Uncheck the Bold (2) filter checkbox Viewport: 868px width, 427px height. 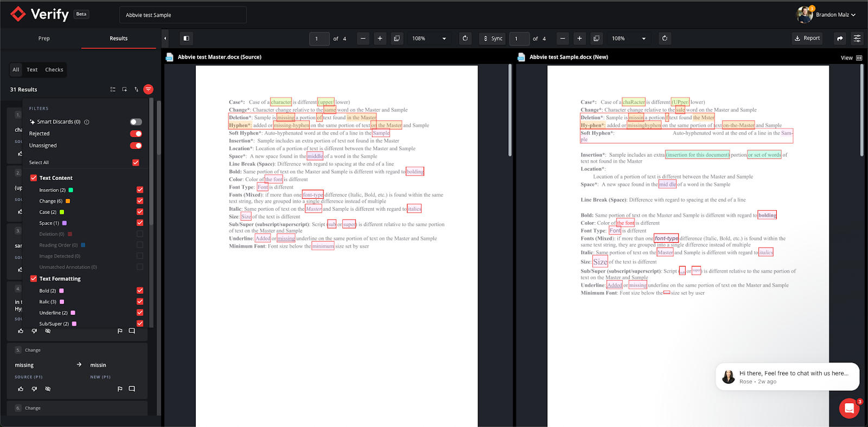pos(140,290)
